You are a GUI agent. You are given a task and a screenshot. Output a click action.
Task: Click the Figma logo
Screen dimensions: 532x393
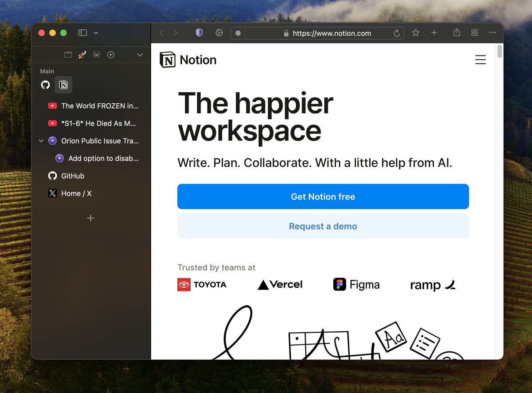(x=356, y=284)
